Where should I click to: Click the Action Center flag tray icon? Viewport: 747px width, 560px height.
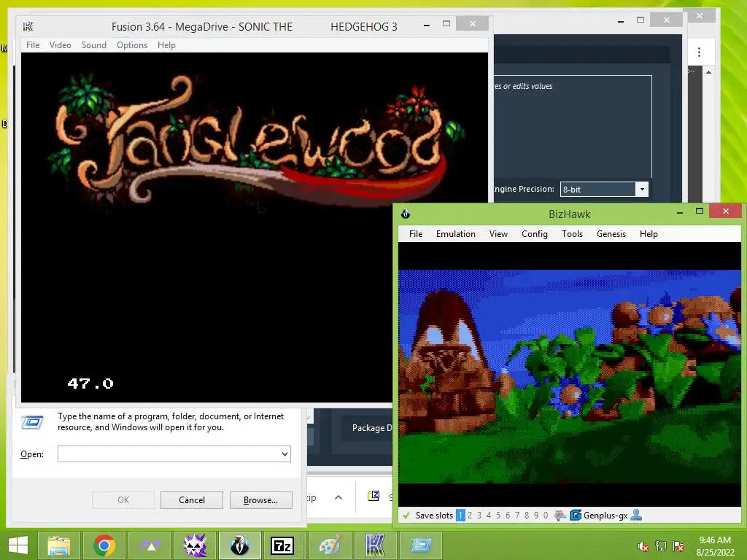tap(678, 546)
